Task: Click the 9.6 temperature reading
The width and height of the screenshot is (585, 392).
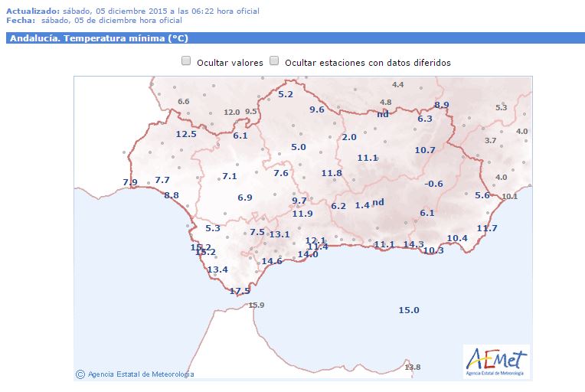Action: (x=317, y=110)
